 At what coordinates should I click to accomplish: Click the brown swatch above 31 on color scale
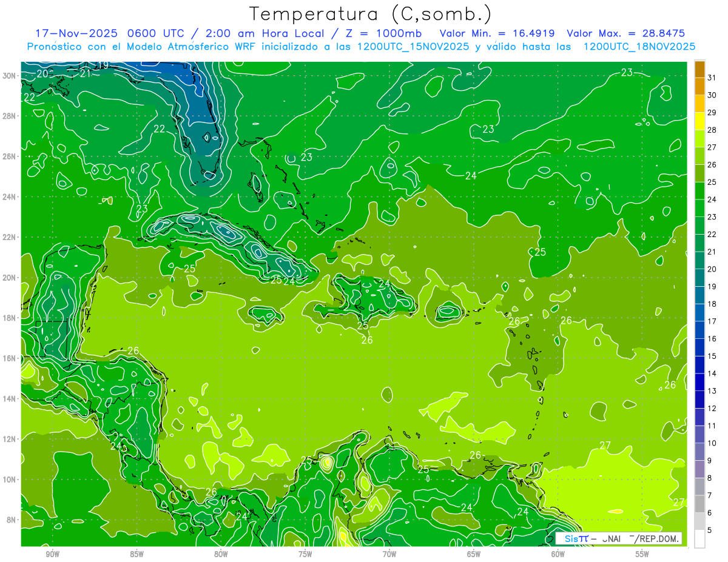coord(700,69)
